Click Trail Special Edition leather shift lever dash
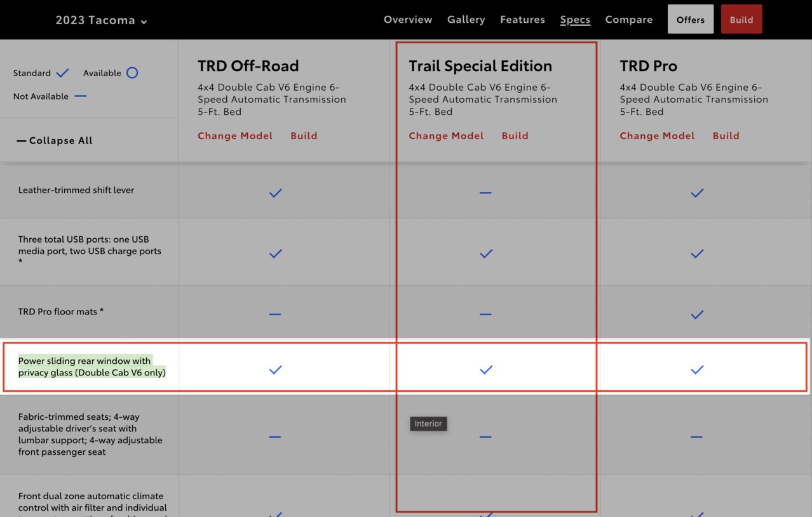Image resolution: width=812 pixels, height=517 pixels. tap(485, 192)
